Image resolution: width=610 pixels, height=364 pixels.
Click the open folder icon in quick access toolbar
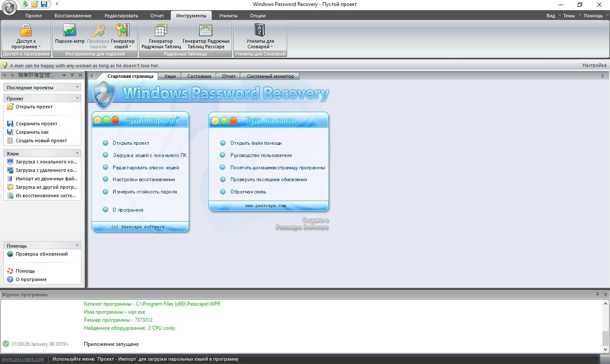(x=34, y=4)
